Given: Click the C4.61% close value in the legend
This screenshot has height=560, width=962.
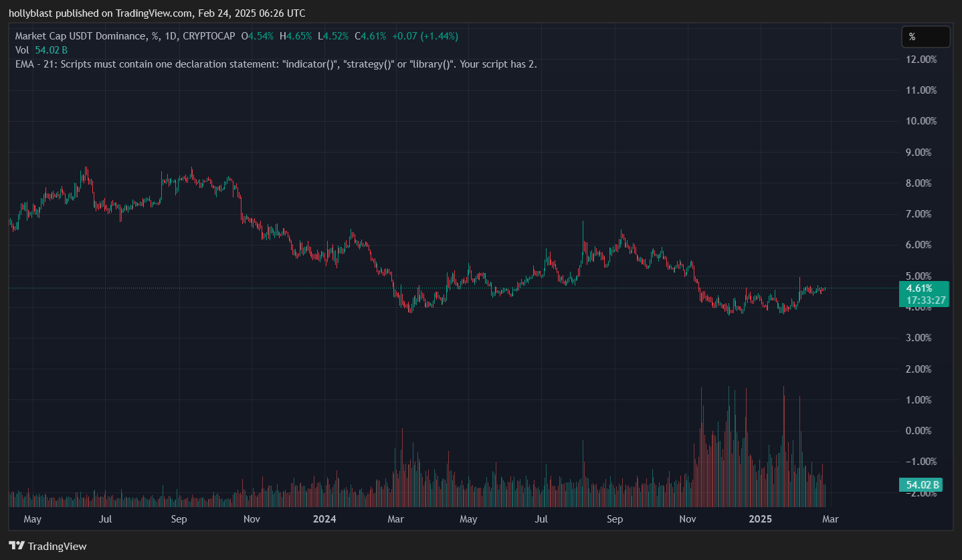Looking at the screenshot, I should click(x=369, y=36).
